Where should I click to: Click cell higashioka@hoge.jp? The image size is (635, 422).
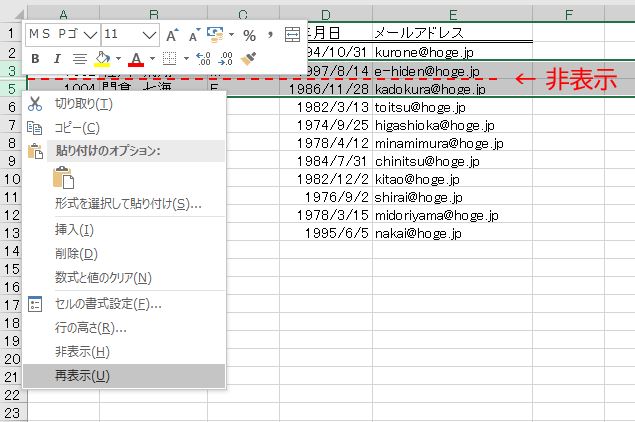[x=452, y=125]
